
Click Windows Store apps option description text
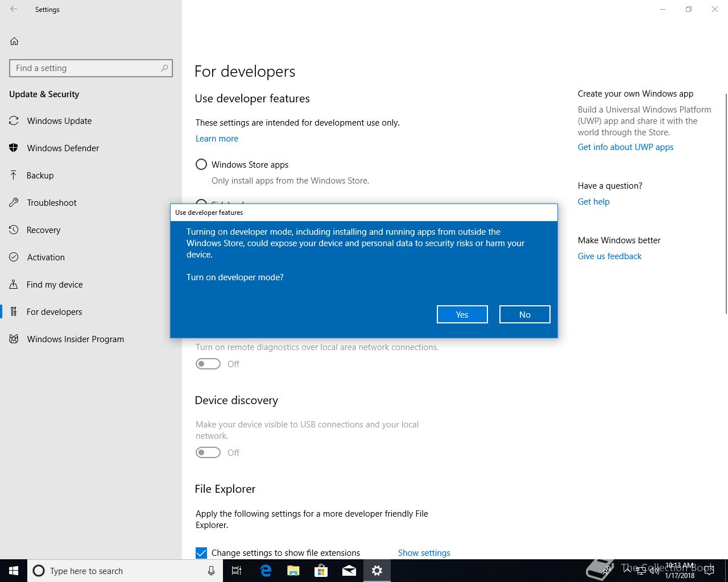(x=290, y=180)
